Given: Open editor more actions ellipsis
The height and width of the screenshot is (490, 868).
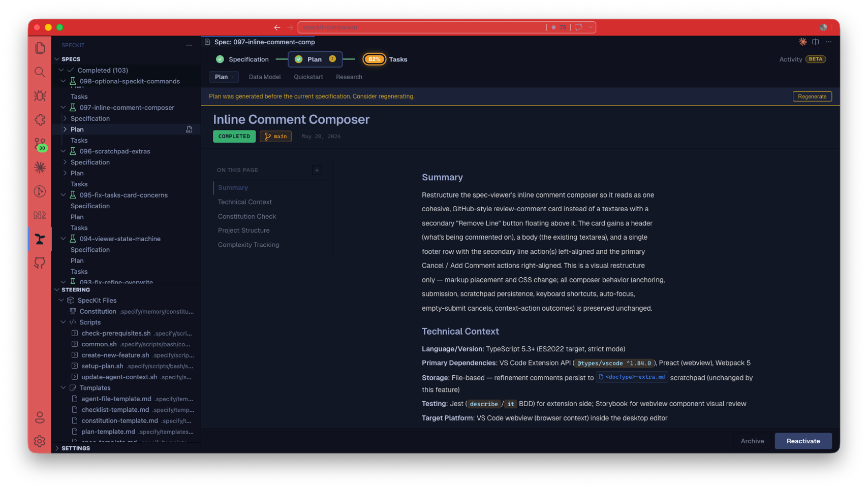Looking at the screenshot, I should point(828,42).
